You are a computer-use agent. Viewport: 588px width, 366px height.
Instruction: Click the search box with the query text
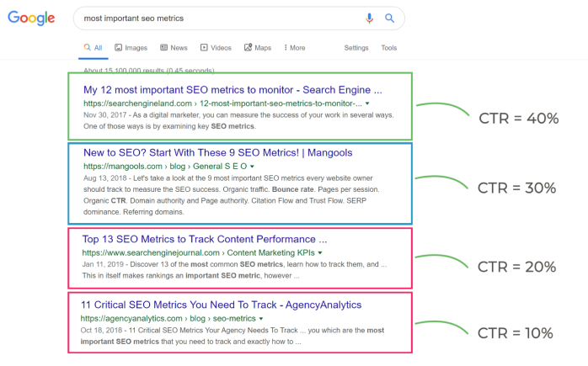click(239, 19)
